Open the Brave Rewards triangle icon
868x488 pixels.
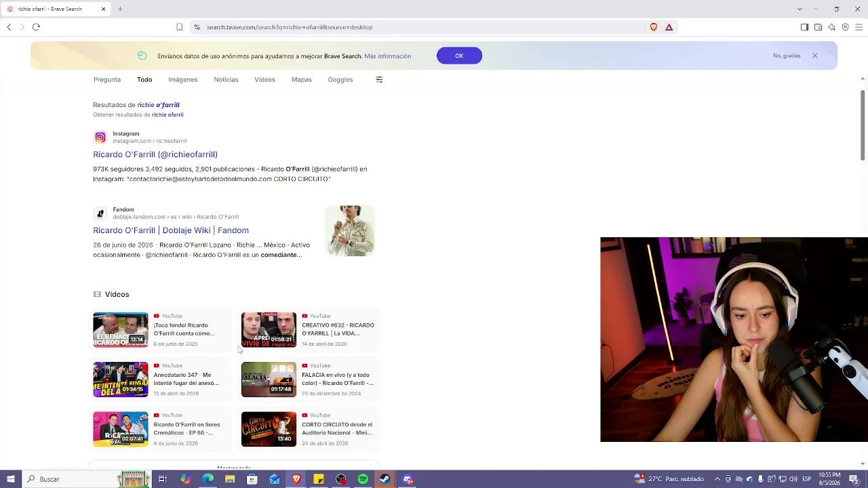[669, 27]
